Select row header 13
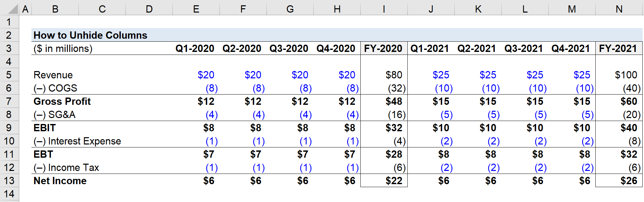The image size is (644, 202). 9,181
